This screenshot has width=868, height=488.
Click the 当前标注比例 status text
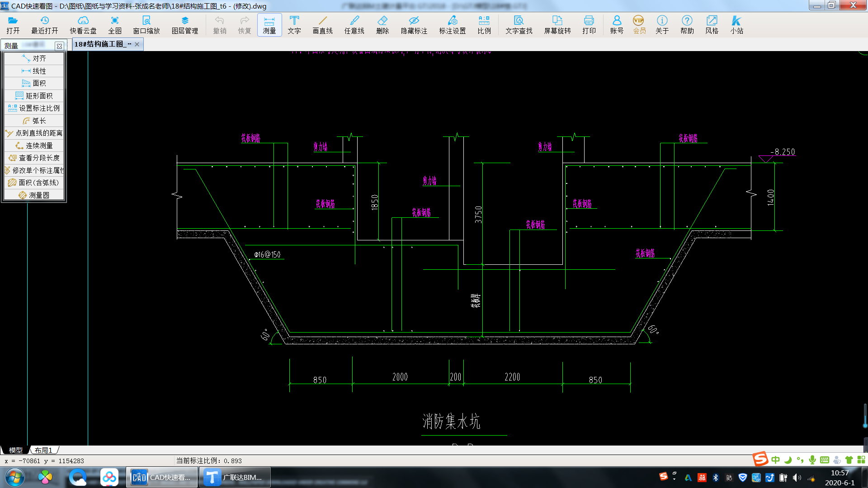coord(209,461)
